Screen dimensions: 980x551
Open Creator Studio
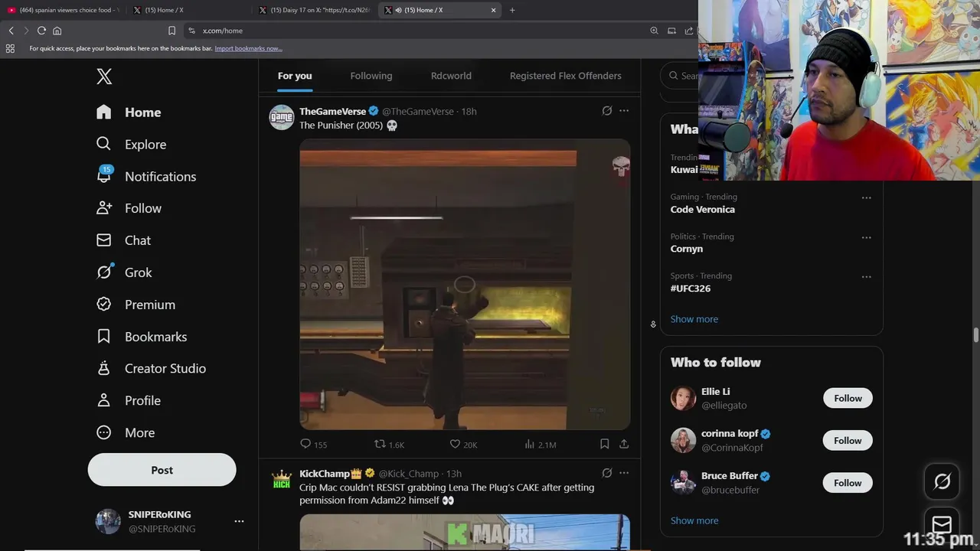pyautogui.click(x=151, y=368)
